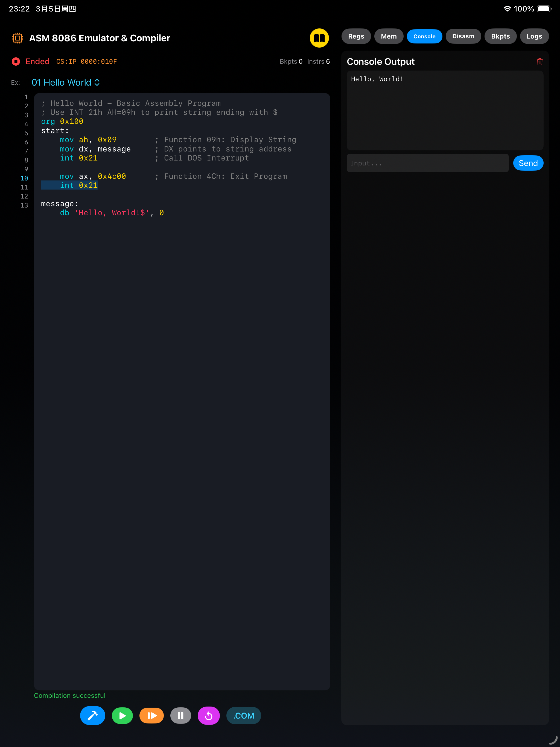Click the 'ASM 8086 Emulator & Compiler' title
560x747 pixels.
(x=100, y=38)
